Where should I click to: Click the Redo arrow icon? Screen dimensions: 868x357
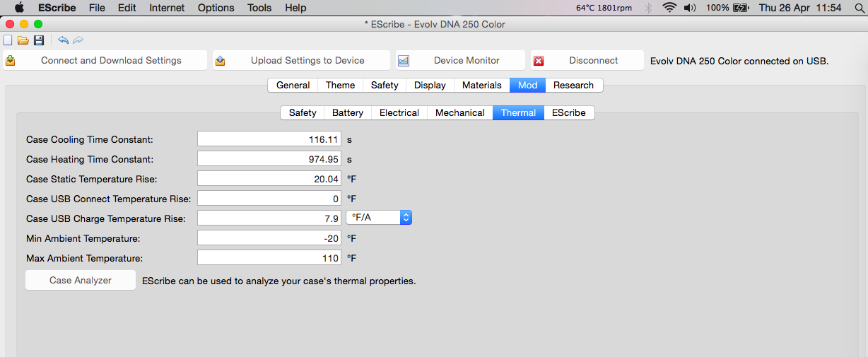78,40
